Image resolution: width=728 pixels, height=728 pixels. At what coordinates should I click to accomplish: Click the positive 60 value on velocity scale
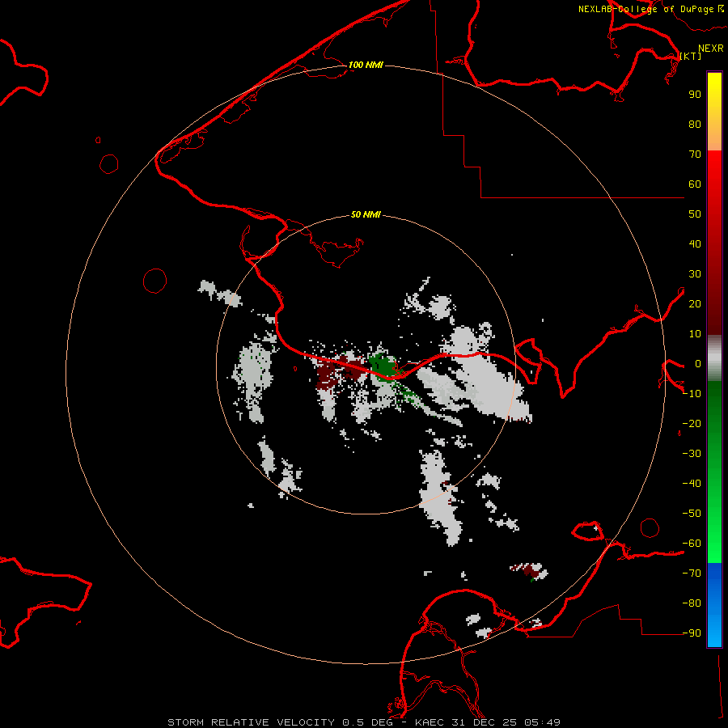coord(695,184)
